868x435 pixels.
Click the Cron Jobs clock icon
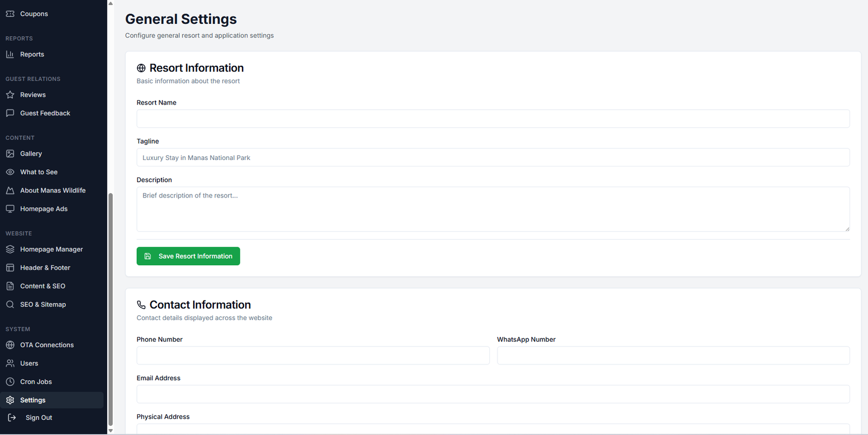10,382
